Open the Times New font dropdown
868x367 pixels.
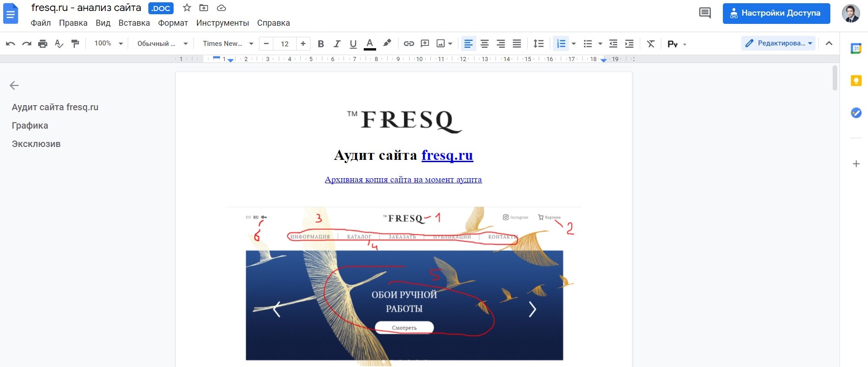click(228, 44)
